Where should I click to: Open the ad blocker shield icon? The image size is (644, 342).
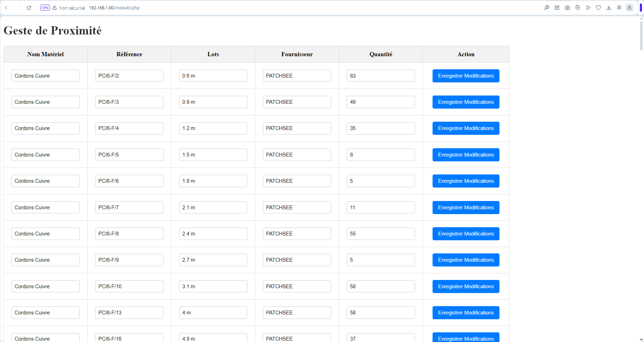click(x=578, y=8)
